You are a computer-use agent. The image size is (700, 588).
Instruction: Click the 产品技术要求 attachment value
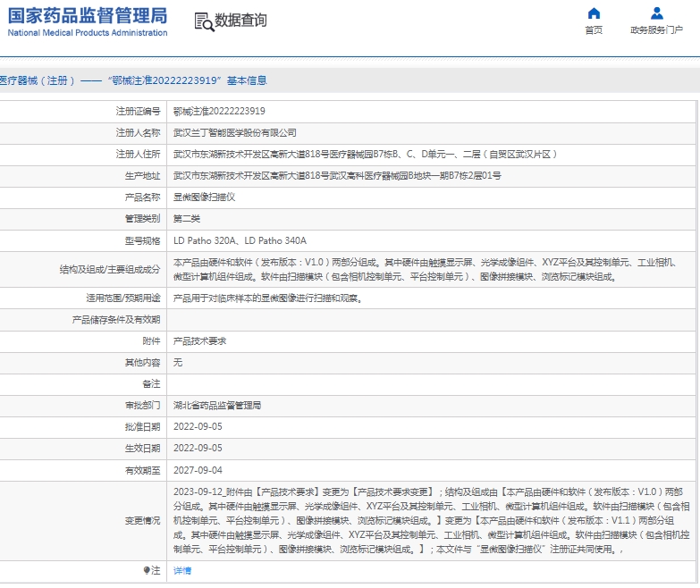(199, 341)
